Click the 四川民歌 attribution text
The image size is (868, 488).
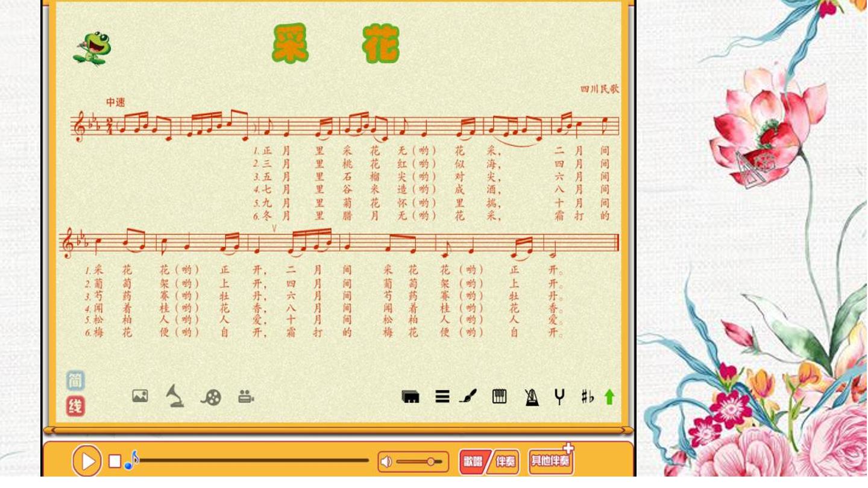[600, 89]
